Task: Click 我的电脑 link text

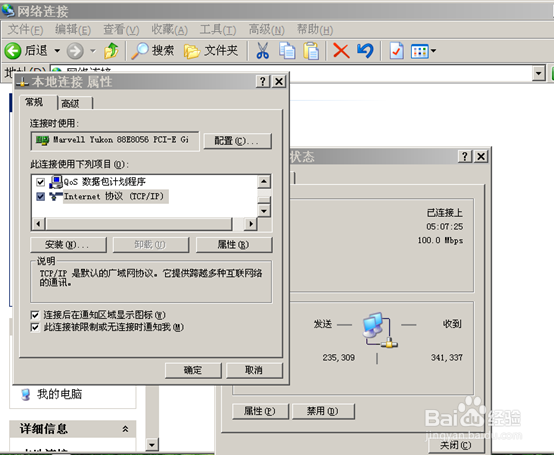Action: [x=59, y=394]
